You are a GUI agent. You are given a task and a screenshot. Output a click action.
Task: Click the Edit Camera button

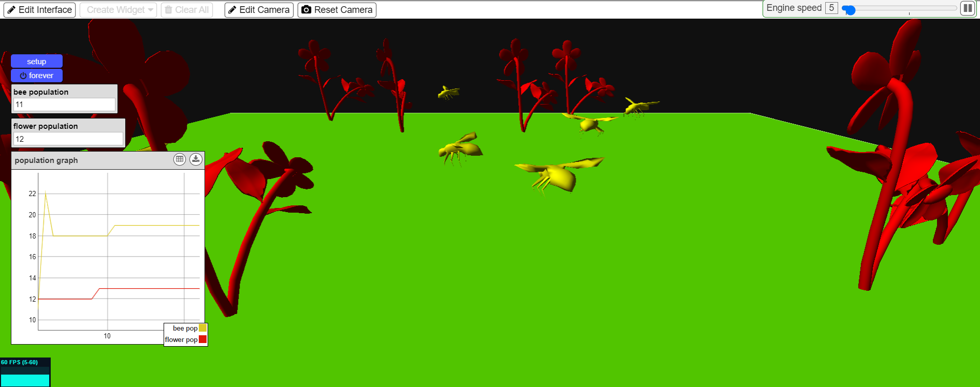pos(259,10)
